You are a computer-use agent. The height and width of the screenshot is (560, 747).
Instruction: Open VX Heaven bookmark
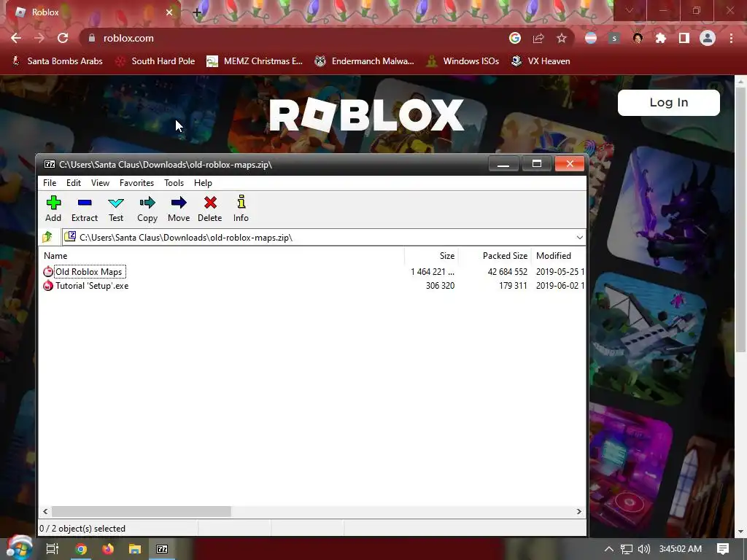[541, 61]
